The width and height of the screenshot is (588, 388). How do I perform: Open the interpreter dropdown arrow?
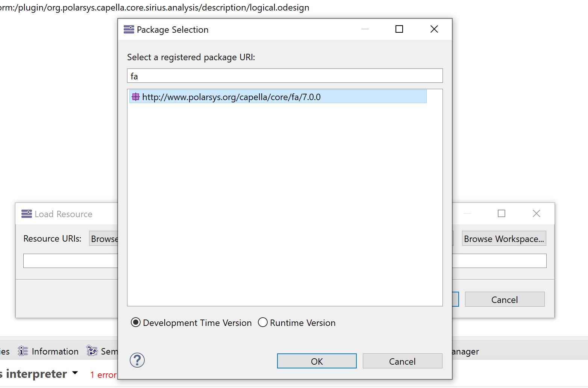click(x=75, y=373)
